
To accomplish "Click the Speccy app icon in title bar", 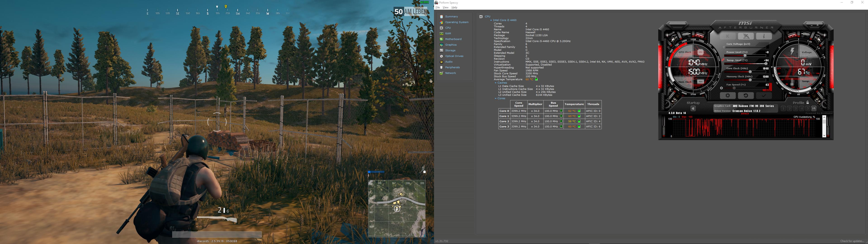I will (x=437, y=3).
